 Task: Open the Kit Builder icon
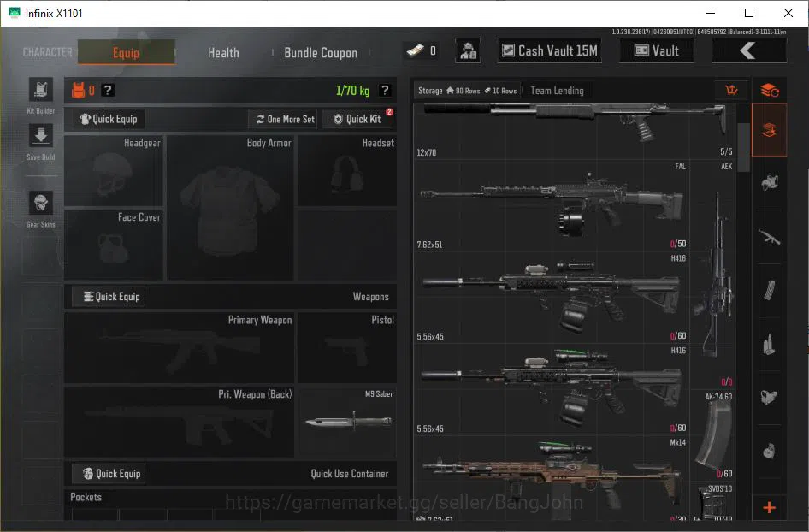click(x=41, y=91)
